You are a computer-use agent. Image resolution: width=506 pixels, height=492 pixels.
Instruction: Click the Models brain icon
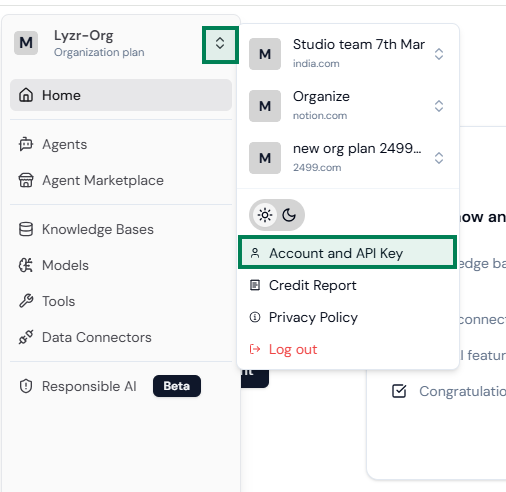click(x=26, y=265)
